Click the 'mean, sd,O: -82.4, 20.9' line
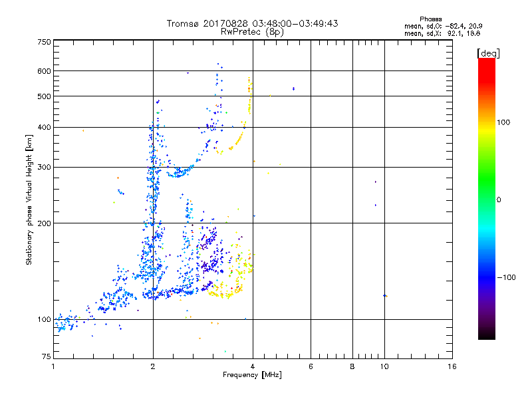 click(443, 26)
